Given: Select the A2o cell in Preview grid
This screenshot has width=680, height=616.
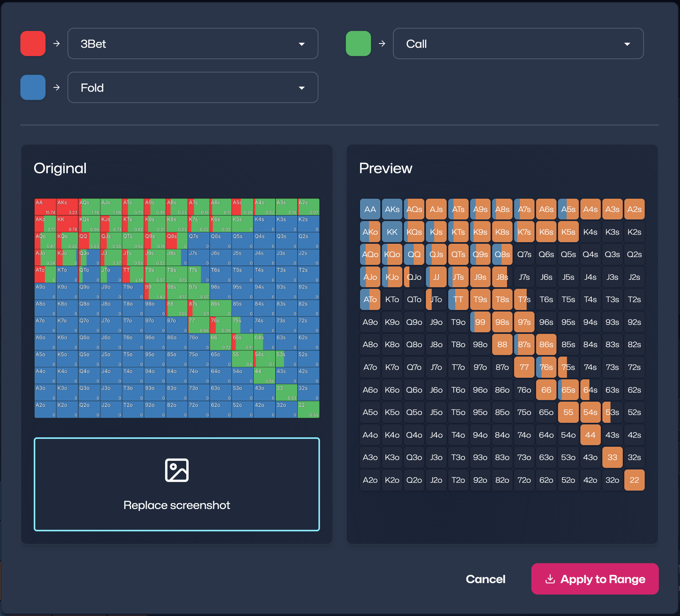Looking at the screenshot, I should (x=370, y=480).
